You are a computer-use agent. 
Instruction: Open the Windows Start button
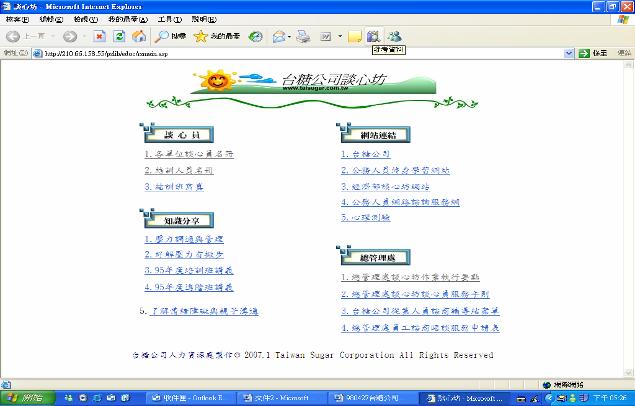point(28,398)
